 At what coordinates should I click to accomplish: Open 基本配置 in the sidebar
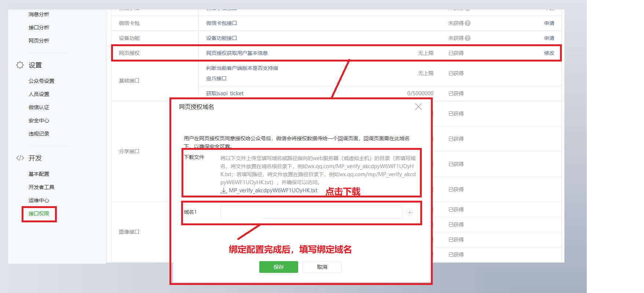[x=39, y=174]
